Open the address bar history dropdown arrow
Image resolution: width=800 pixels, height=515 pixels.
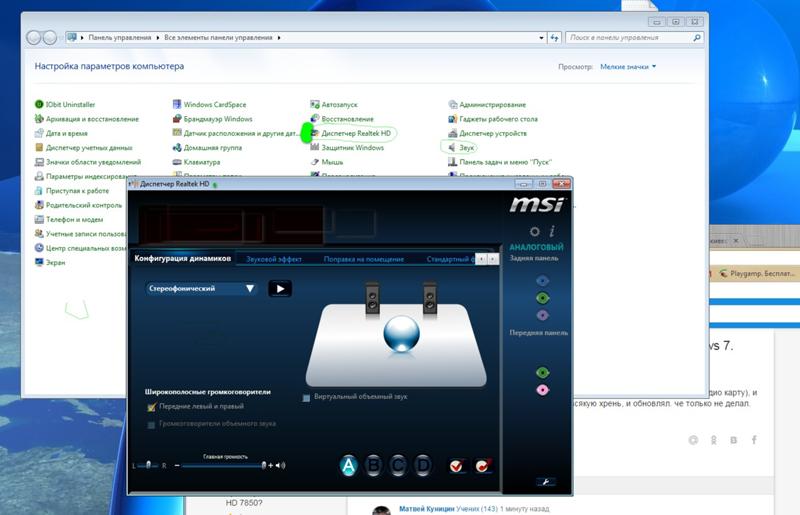(x=541, y=37)
